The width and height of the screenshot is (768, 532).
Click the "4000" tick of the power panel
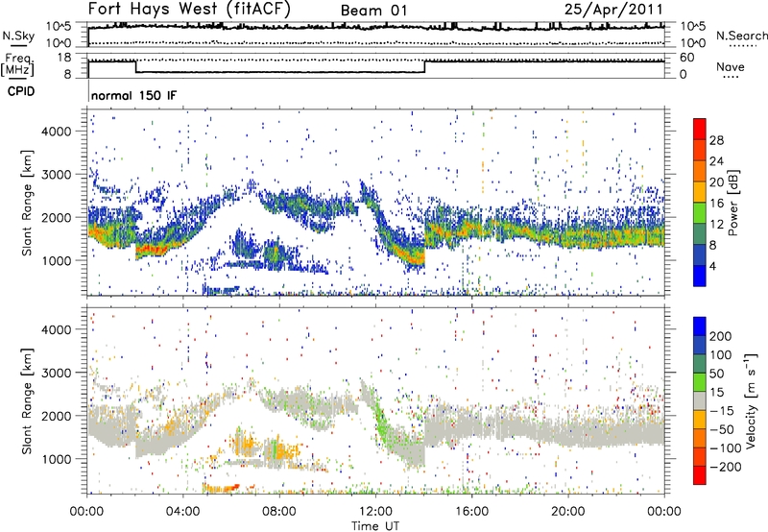coord(57,132)
